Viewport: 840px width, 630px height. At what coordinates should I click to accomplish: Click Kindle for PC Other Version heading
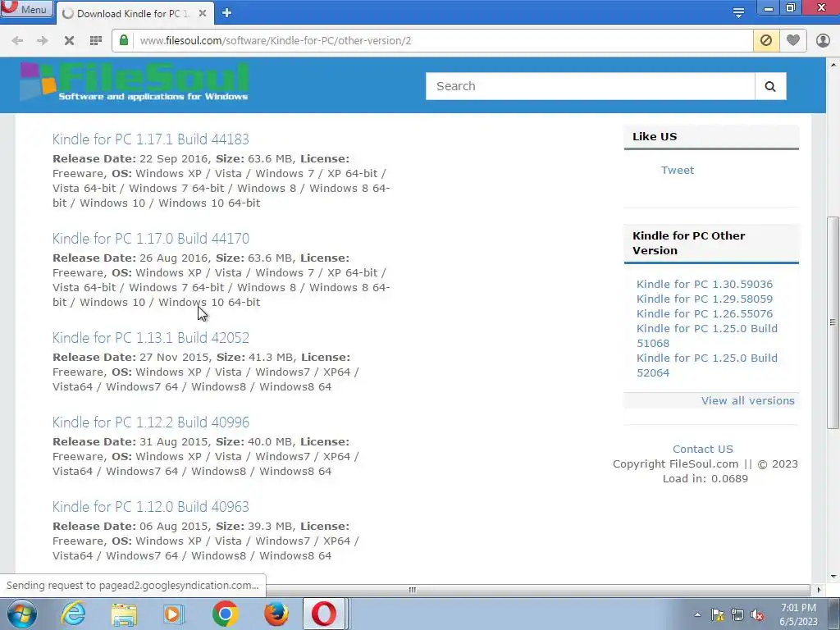click(x=689, y=243)
